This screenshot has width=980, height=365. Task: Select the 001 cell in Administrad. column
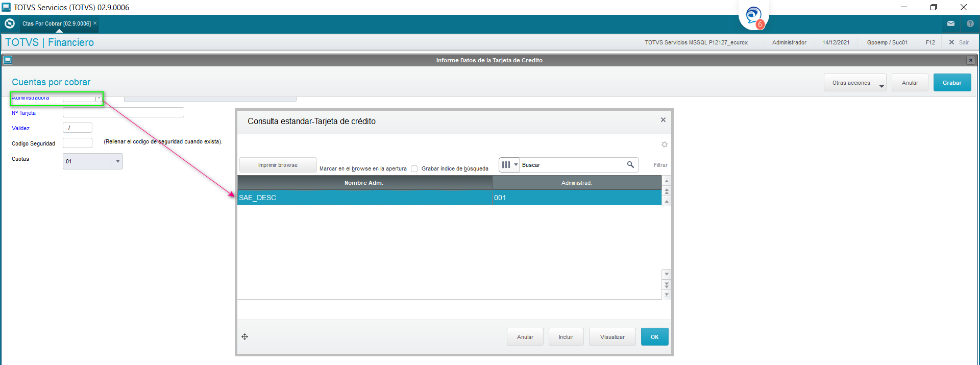click(577, 198)
